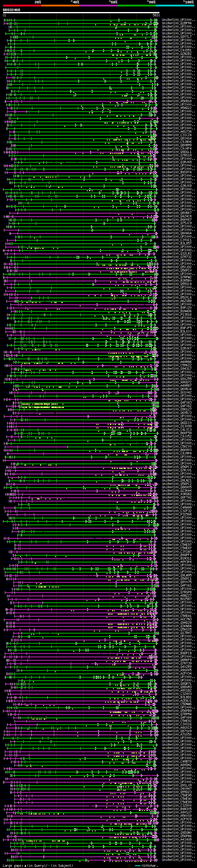Viewport: 197px width, 868px height.
Task: Select hit label UniRef100_C3ICZ4
Action: point(177,135)
